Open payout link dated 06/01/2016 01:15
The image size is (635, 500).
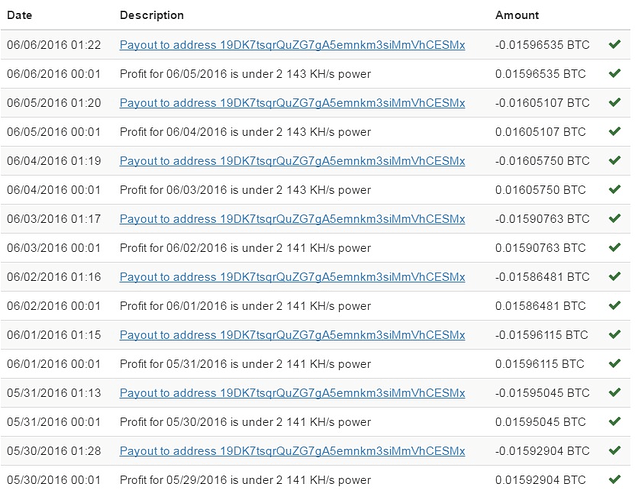(x=292, y=335)
